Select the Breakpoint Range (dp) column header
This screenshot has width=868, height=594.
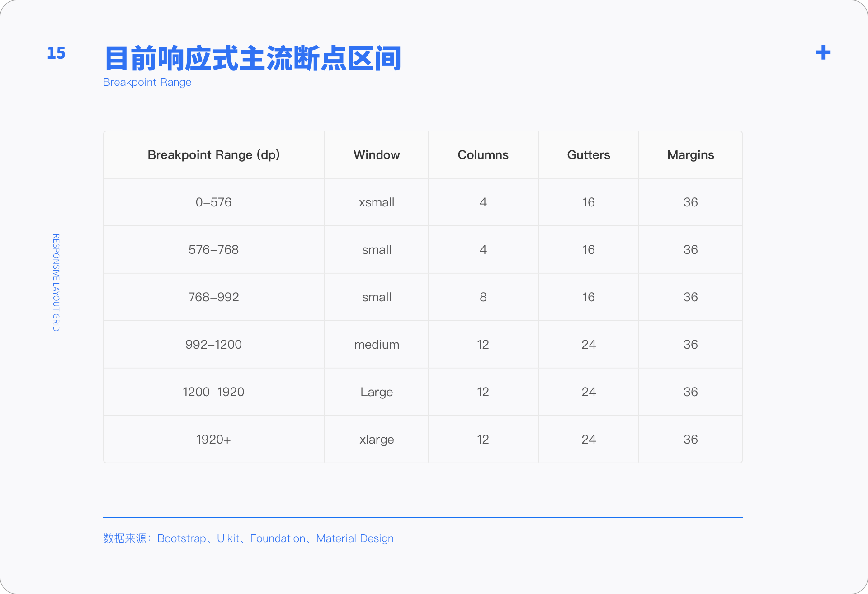coord(213,155)
